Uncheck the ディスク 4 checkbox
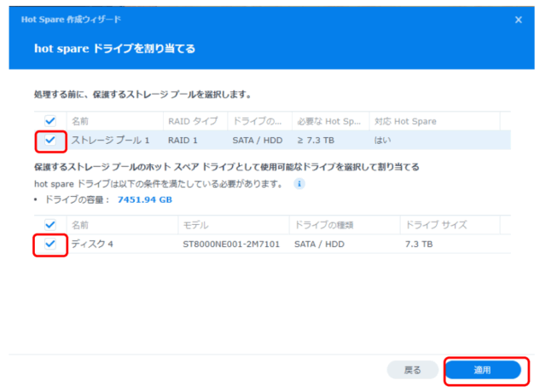The width and height of the screenshot is (546, 392). (x=49, y=244)
